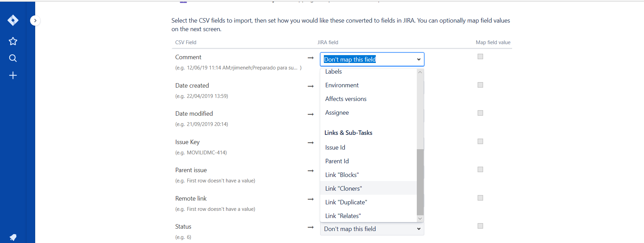The image size is (644, 243).
Task: Check Map field value for Status
Action: click(x=480, y=226)
